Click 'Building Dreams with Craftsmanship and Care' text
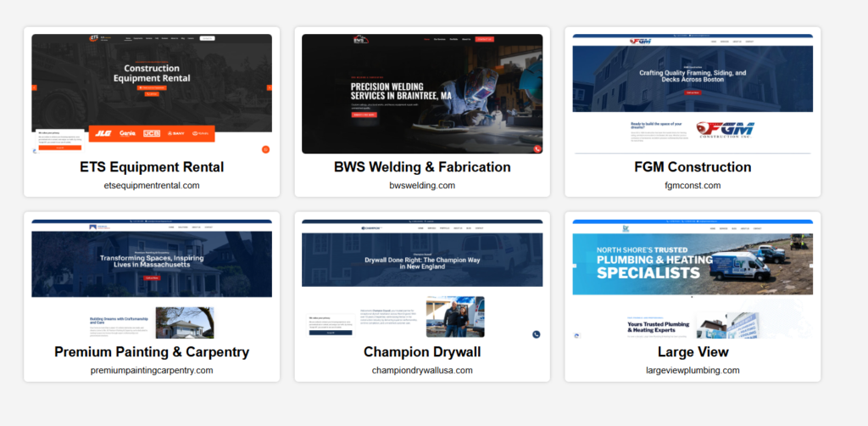868x426 pixels. click(120, 320)
